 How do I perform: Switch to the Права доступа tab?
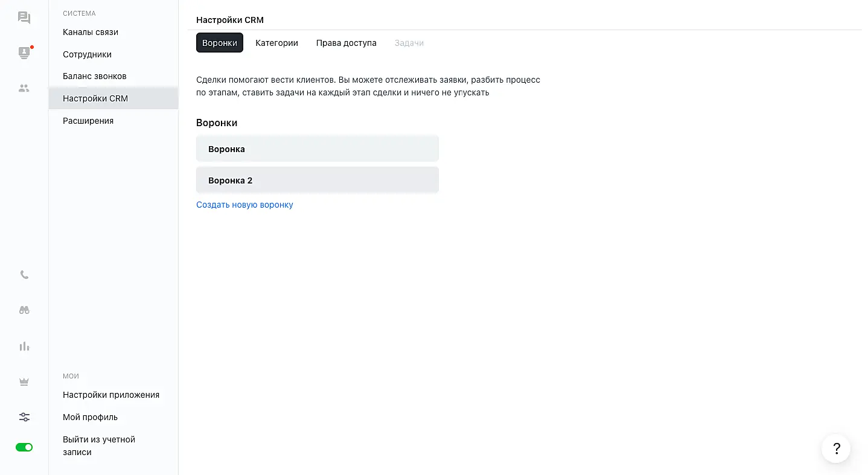[x=346, y=43]
